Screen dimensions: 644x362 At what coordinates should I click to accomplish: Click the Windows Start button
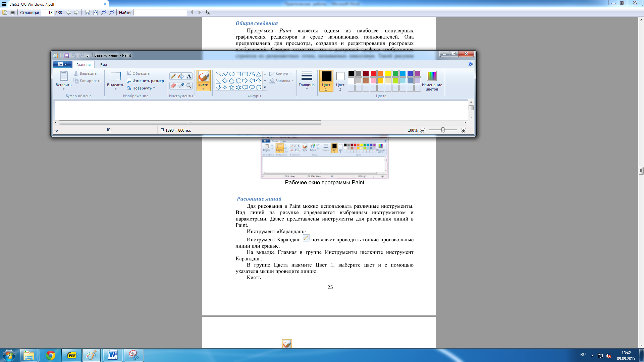point(9,355)
